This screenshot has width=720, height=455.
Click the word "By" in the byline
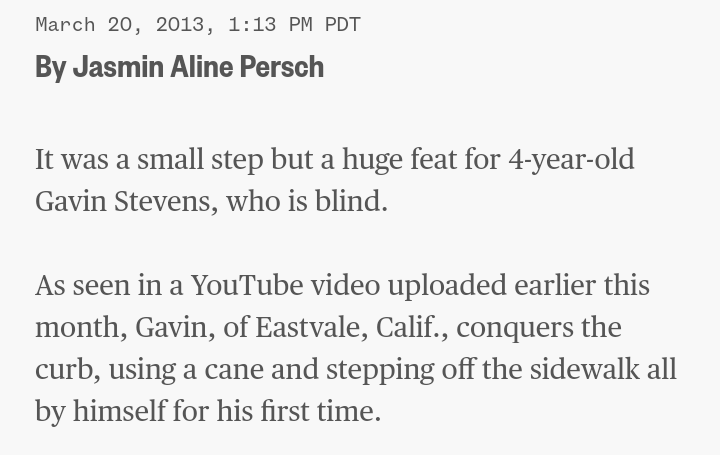[50, 67]
